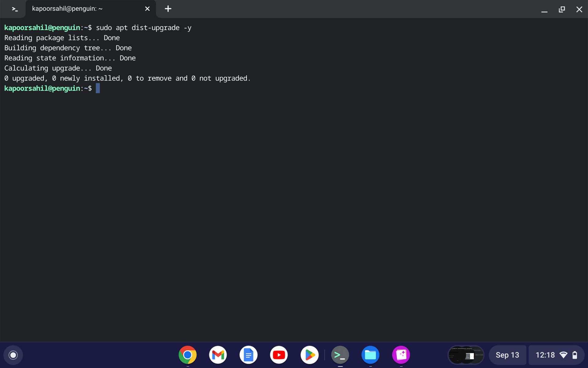Open Gmail from the shelf
This screenshot has height=368, width=588.
click(218, 355)
